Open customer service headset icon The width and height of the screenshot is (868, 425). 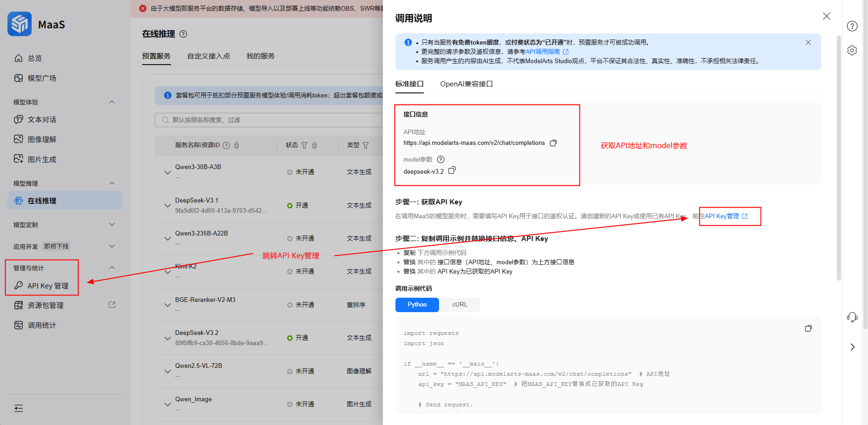point(852,317)
